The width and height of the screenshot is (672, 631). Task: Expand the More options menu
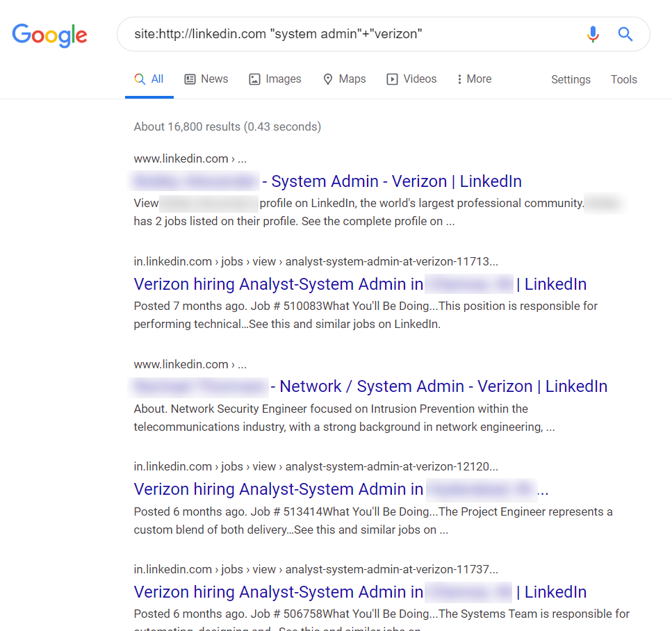(475, 79)
